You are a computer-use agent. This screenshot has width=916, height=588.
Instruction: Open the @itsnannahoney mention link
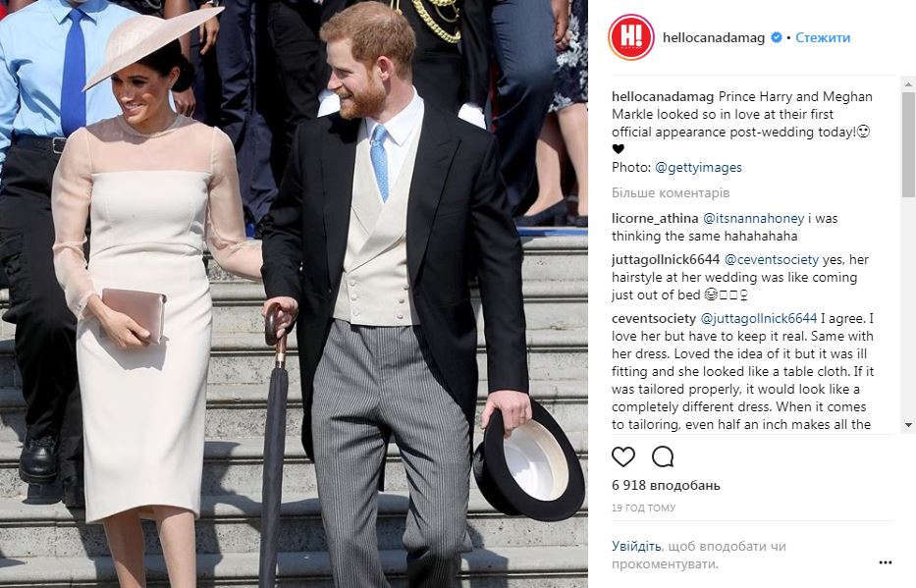pyautogui.click(x=754, y=218)
